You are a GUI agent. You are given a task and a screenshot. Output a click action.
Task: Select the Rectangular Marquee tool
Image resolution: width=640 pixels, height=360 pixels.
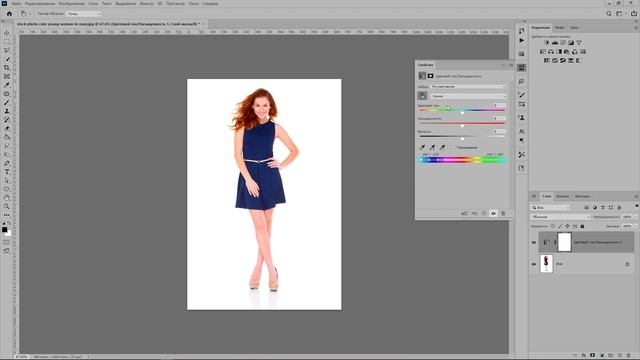click(x=7, y=42)
